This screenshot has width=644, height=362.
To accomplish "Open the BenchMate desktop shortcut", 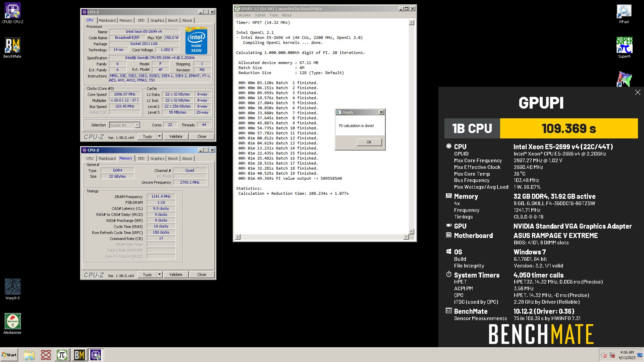I will [x=12, y=48].
